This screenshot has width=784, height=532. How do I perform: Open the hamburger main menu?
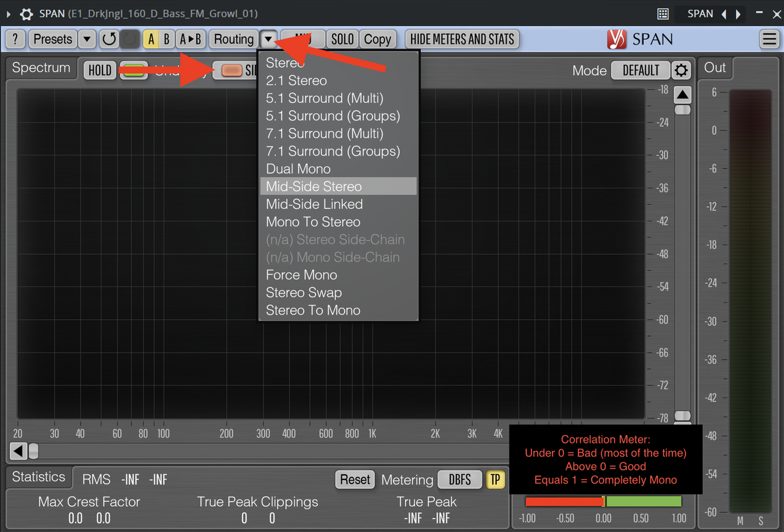769,39
